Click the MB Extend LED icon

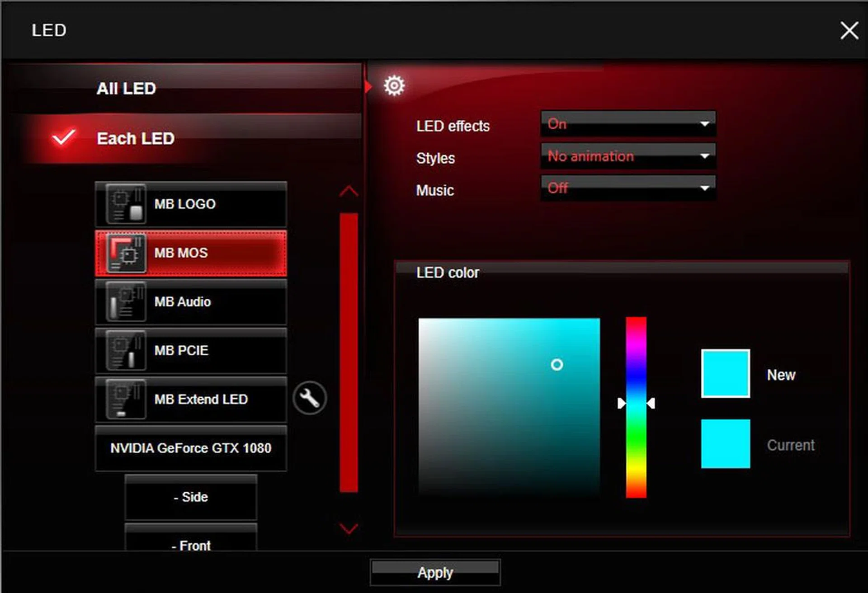pos(126,400)
